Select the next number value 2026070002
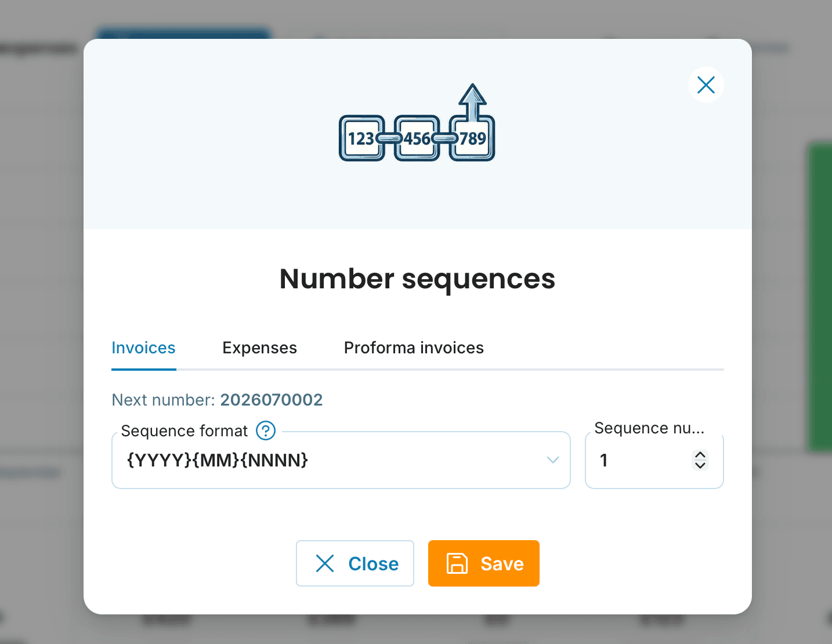832x644 pixels. click(x=272, y=400)
